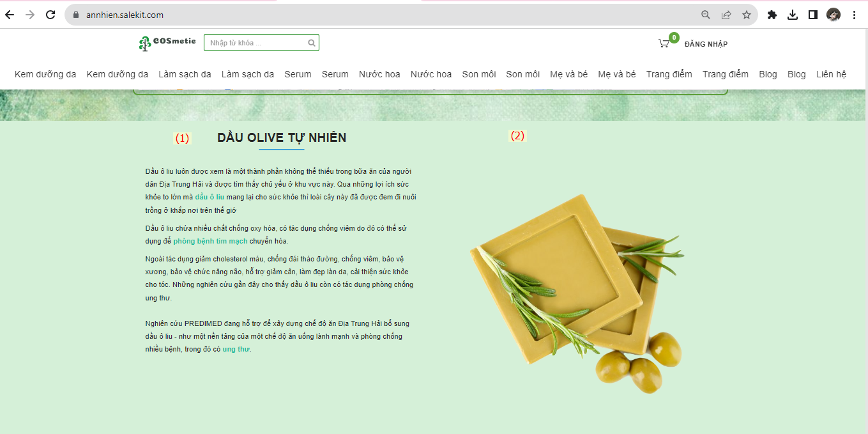Reload the page with refresh icon
The height and width of the screenshot is (434, 868).
coord(50,15)
